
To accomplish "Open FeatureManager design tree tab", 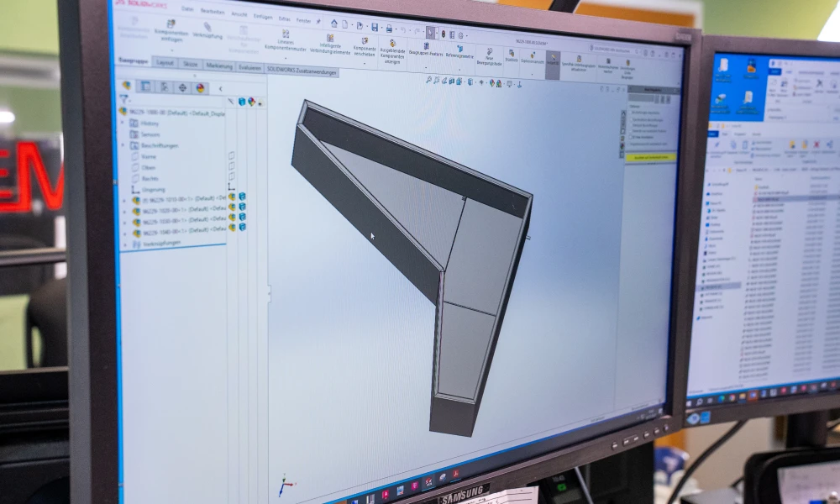I will coord(127,85).
